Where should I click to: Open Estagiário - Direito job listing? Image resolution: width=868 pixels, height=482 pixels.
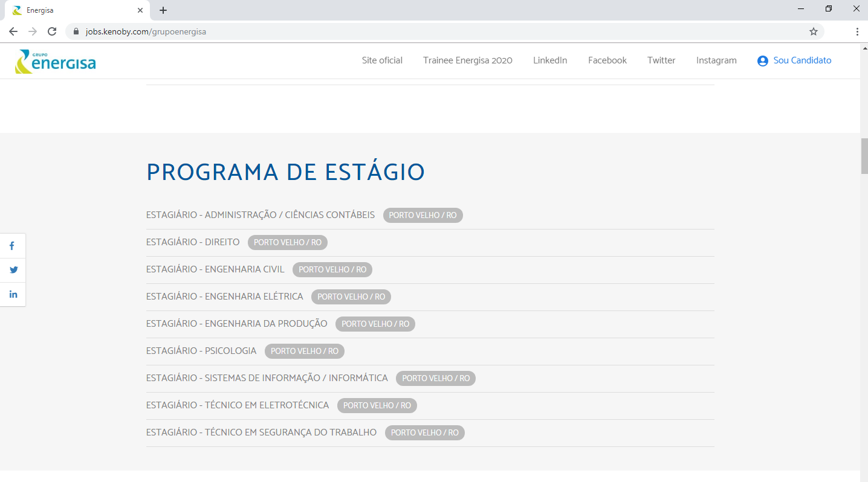[193, 242]
